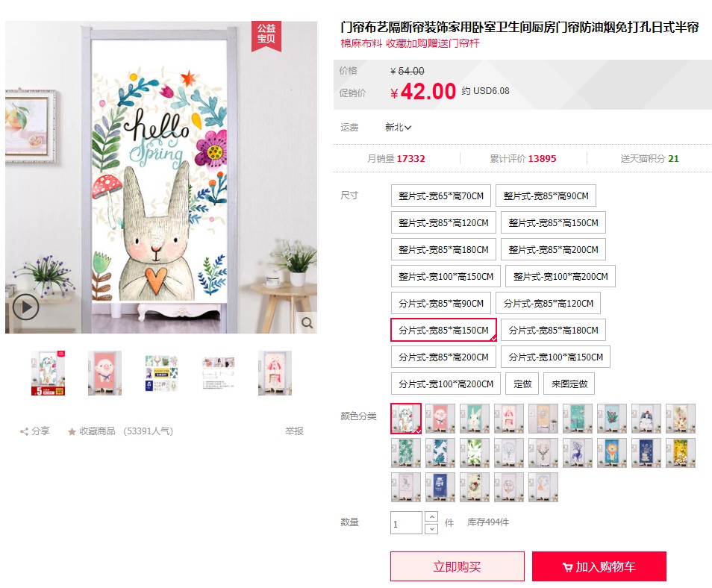The height and width of the screenshot is (588, 712).
Task: Pick the pink pig color swatch
Action: 440,418
